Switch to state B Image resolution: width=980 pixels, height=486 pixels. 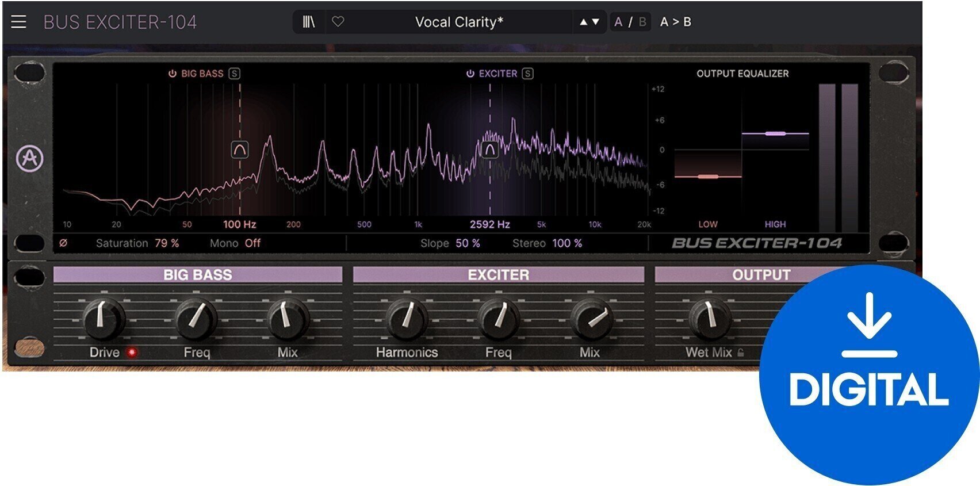coord(642,22)
